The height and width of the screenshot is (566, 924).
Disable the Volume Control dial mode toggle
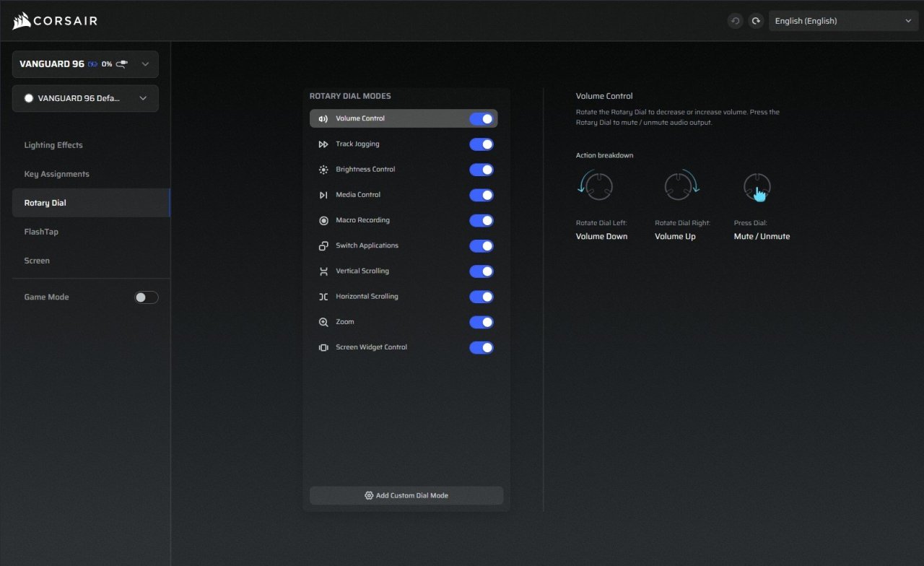coord(481,119)
